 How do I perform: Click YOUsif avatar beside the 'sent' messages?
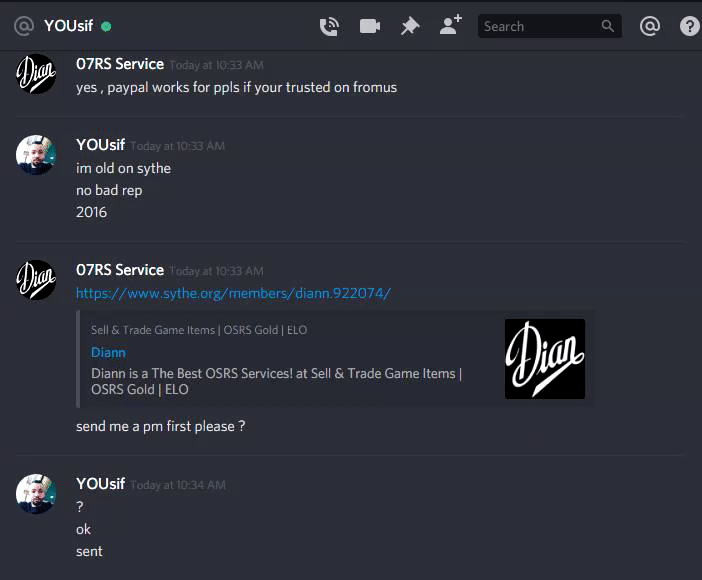(x=36, y=494)
